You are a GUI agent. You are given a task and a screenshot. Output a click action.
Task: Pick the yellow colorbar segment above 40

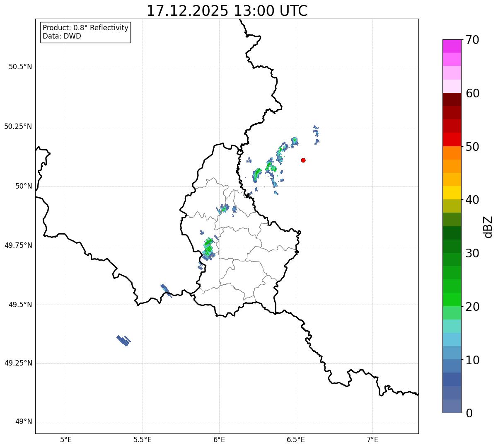[x=452, y=193]
